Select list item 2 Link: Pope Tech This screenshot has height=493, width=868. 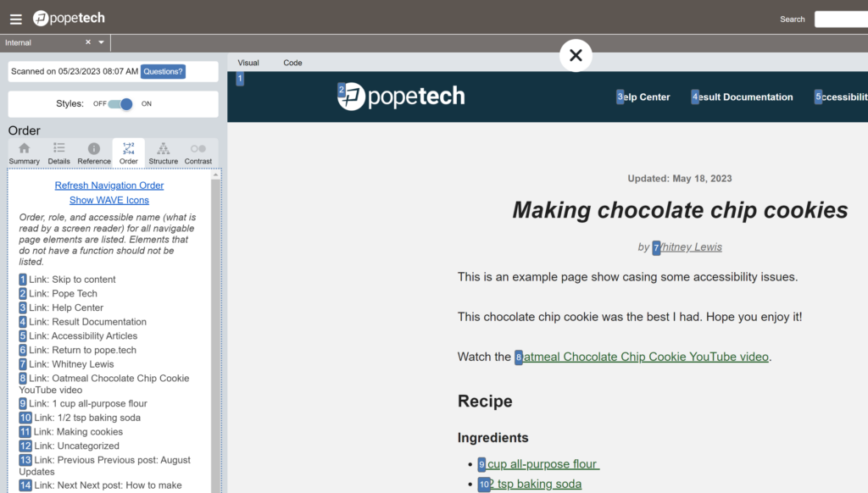point(58,294)
